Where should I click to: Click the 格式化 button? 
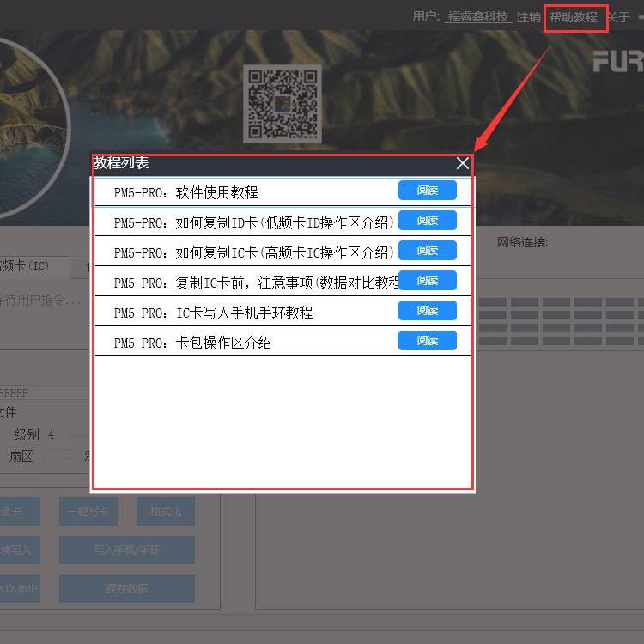166,512
